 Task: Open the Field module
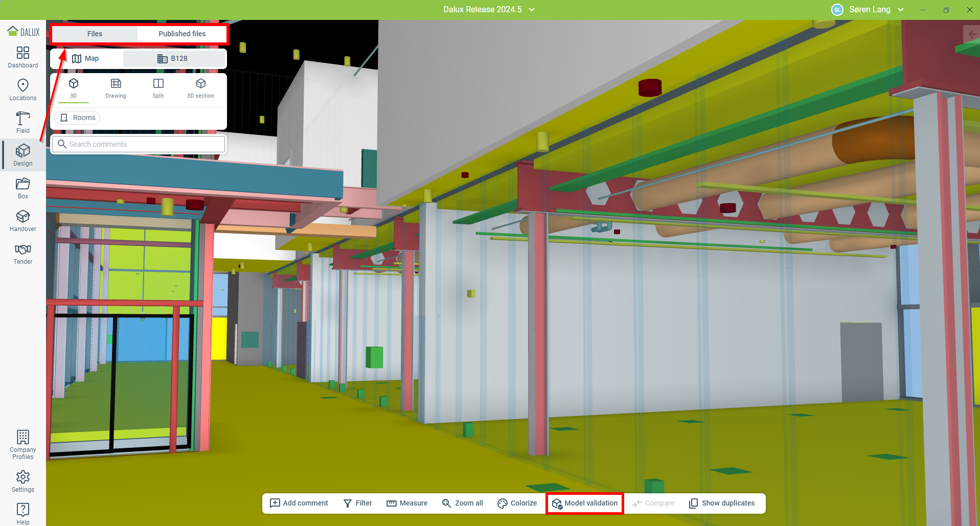pyautogui.click(x=23, y=123)
